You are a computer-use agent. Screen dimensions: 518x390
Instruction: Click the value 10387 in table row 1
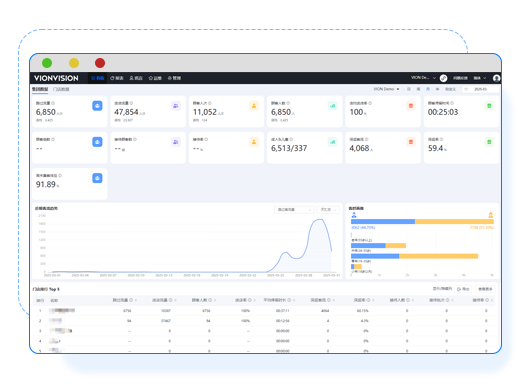(x=166, y=311)
